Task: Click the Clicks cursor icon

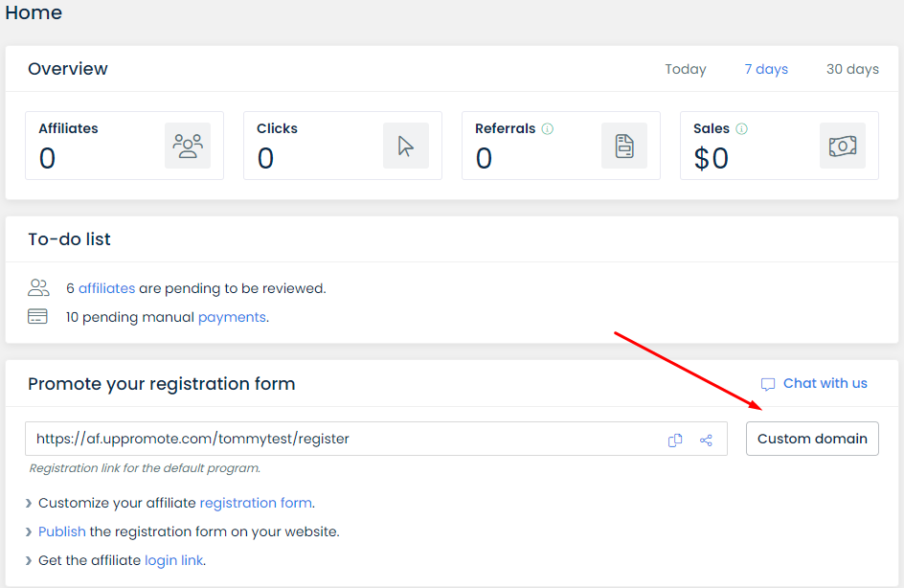Action: [x=406, y=146]
